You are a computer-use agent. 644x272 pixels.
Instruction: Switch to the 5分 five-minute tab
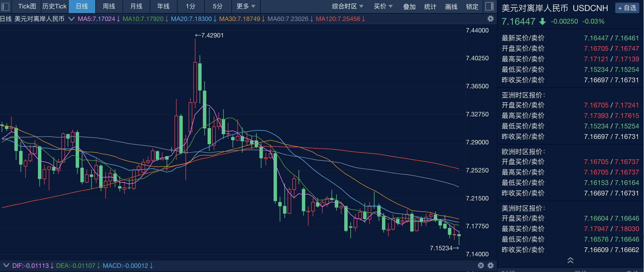tap(218, 7)
